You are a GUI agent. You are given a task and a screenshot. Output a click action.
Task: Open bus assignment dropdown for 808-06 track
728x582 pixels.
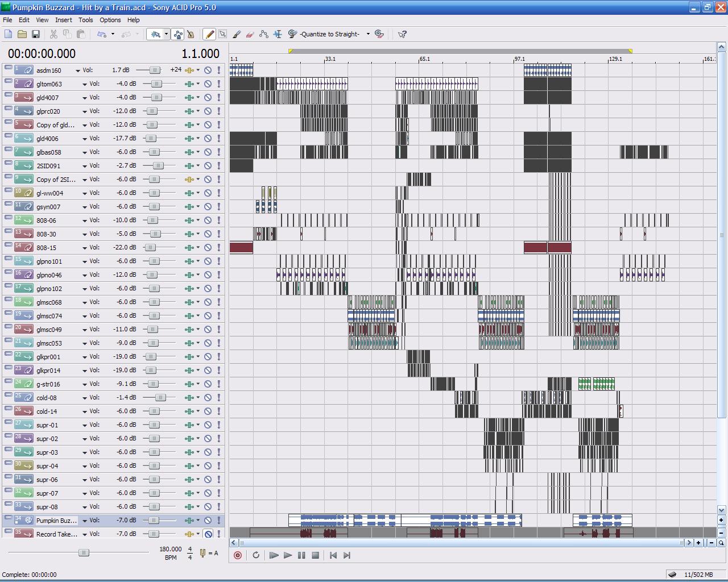pyautogui.click(x=198, y=221)
